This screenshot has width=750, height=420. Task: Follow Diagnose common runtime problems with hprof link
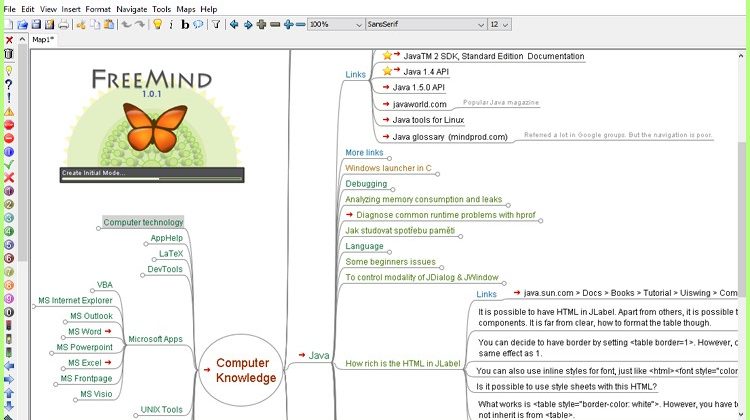click(x=446, y=215)
